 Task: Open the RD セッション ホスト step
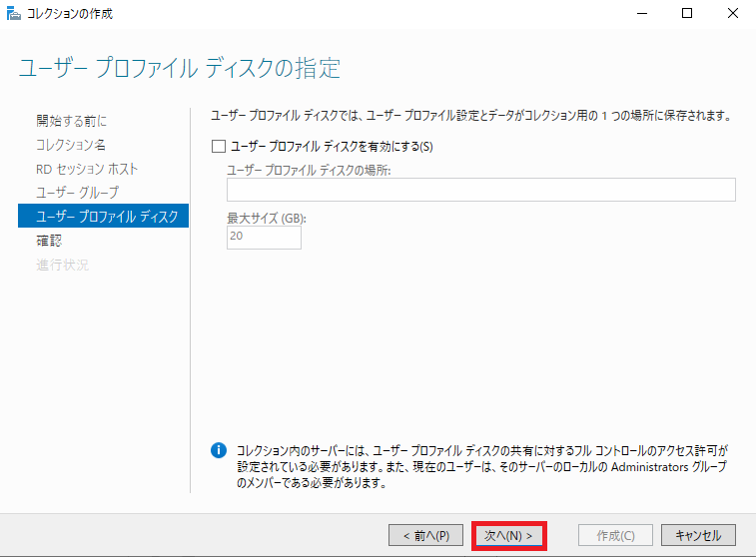pos(87,169)
